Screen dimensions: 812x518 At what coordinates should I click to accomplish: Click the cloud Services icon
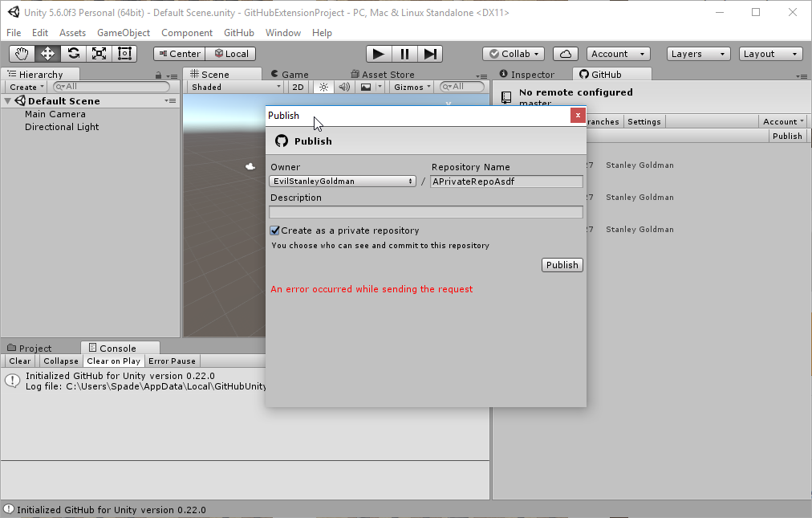566,54
